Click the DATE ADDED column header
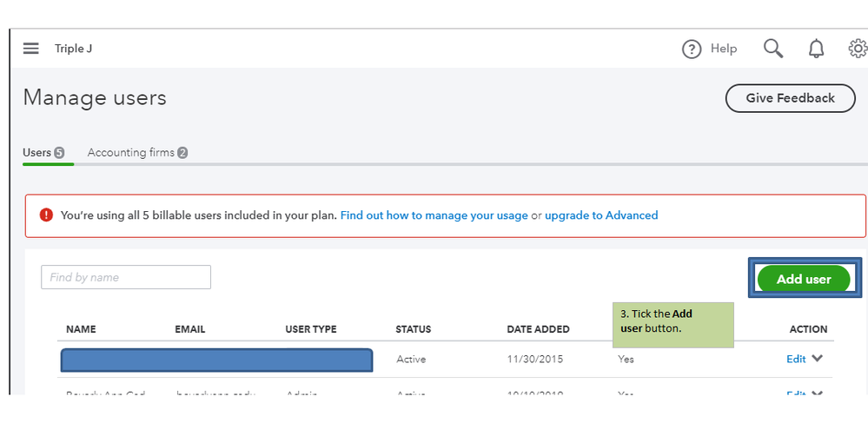868x423 pixels. coord(538,329)
